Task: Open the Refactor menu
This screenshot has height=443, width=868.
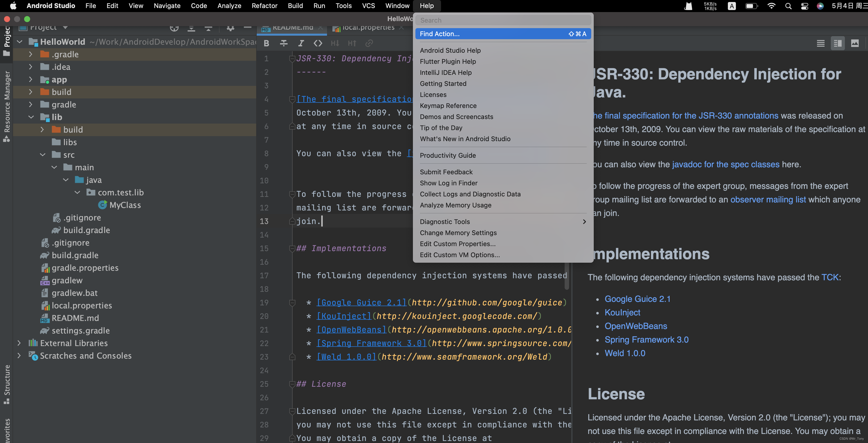Action: point(264,6)
